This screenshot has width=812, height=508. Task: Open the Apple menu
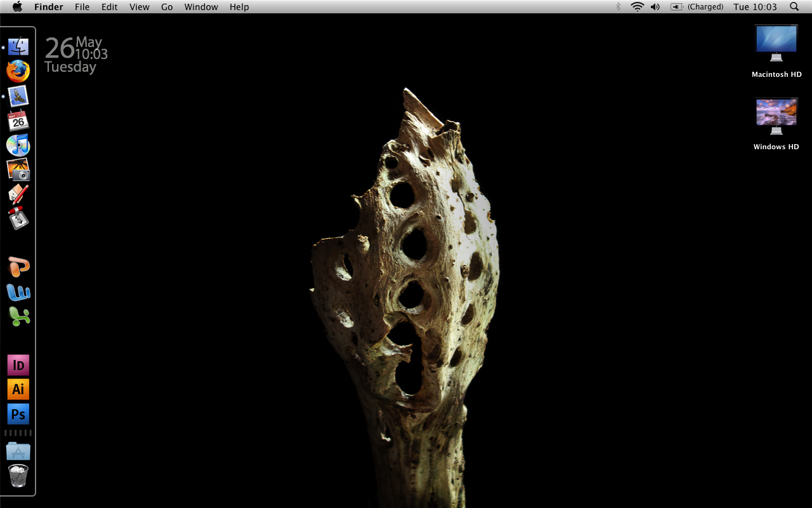(17, 6)
